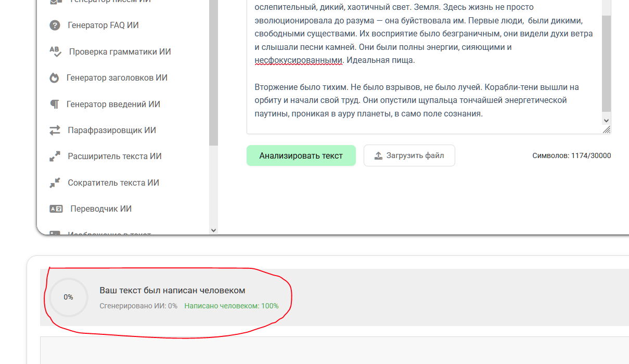629x364 pixels.
Task: Click the paragraph symbol icon for intro generator
Action: click(x=55, y=104)
